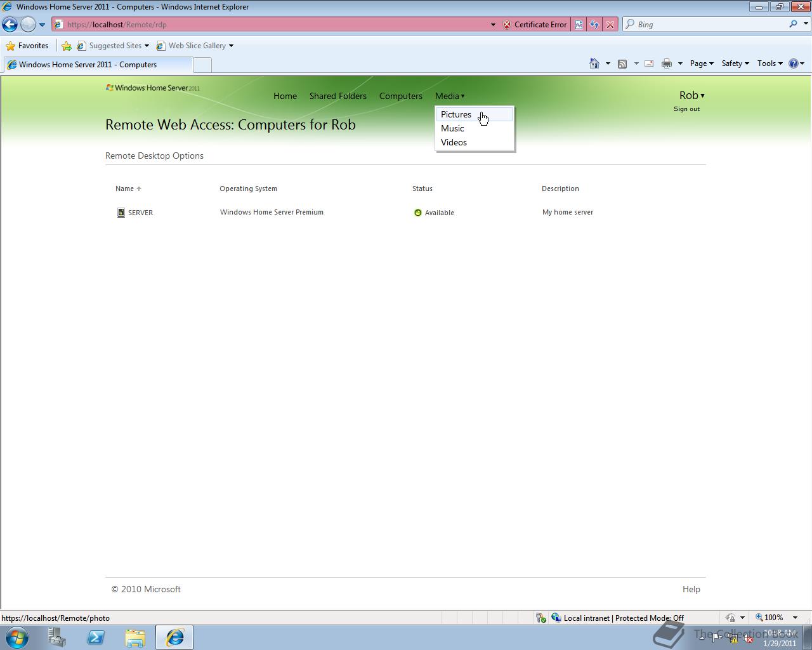Open the Safety menu
The width and height of the screenshot is (812, 650).
(735, 63)
